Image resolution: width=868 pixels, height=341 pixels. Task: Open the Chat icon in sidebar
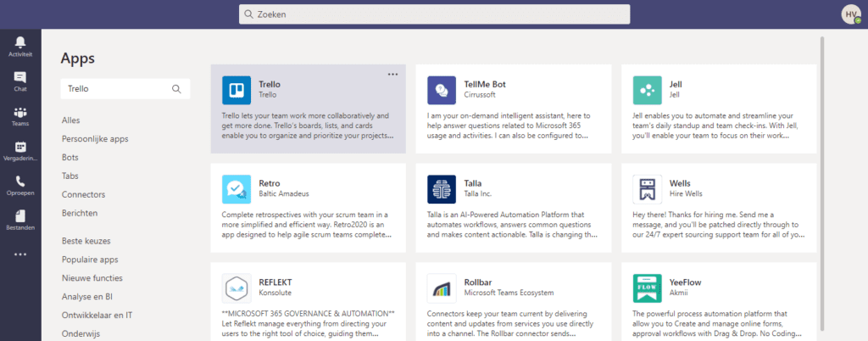click(x=20, y=77)
